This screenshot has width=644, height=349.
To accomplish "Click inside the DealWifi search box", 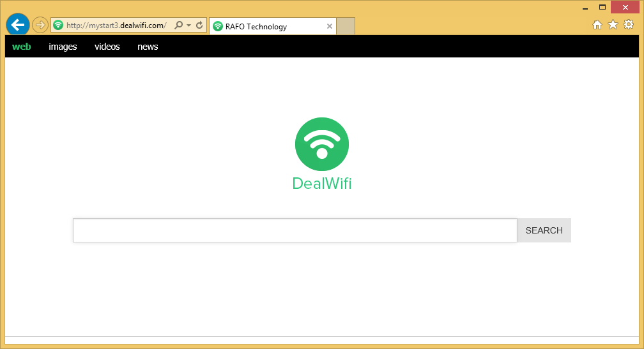I will (x=295, y=230).
